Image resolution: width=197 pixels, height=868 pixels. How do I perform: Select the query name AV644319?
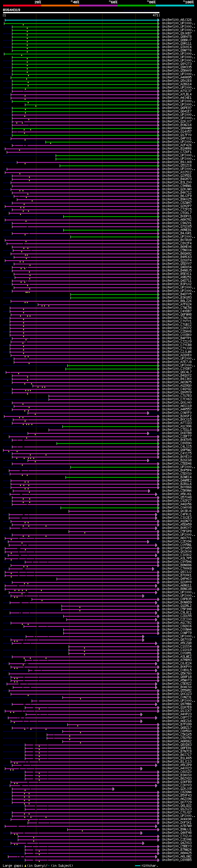point(11,10)
